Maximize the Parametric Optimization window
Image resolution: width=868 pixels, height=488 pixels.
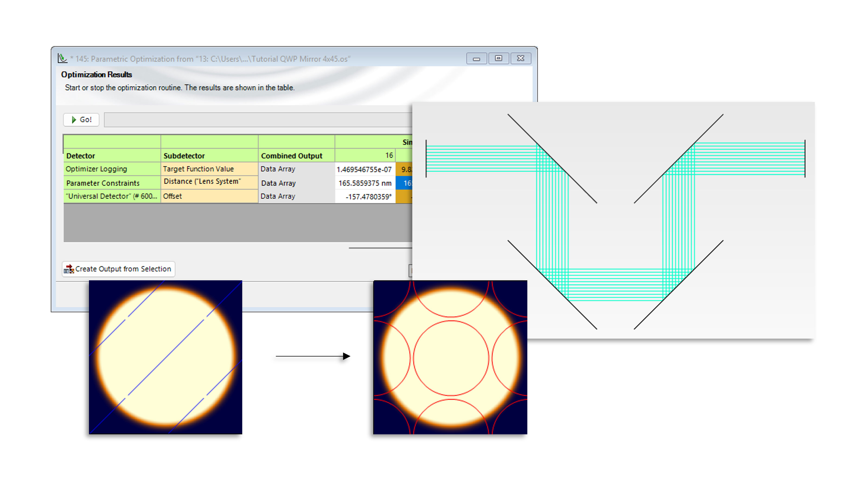(x=498, y=59)
